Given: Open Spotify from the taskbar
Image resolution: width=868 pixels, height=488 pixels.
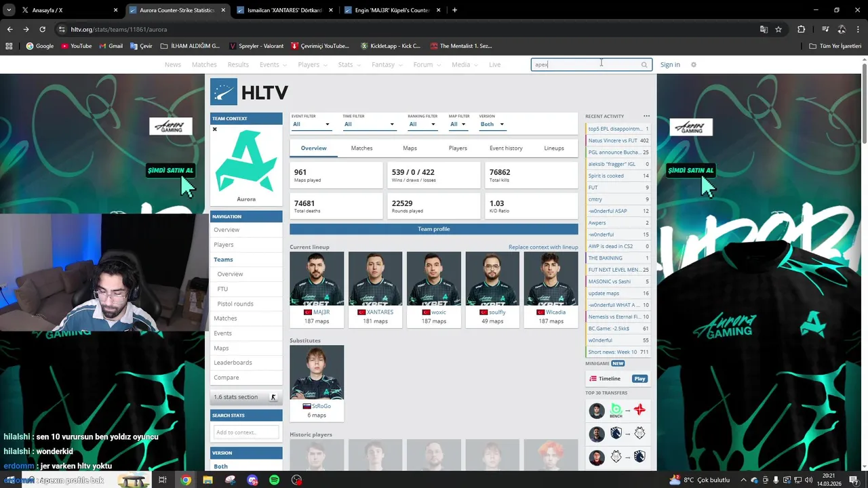Looking at the screenshot, I should 274,480.
